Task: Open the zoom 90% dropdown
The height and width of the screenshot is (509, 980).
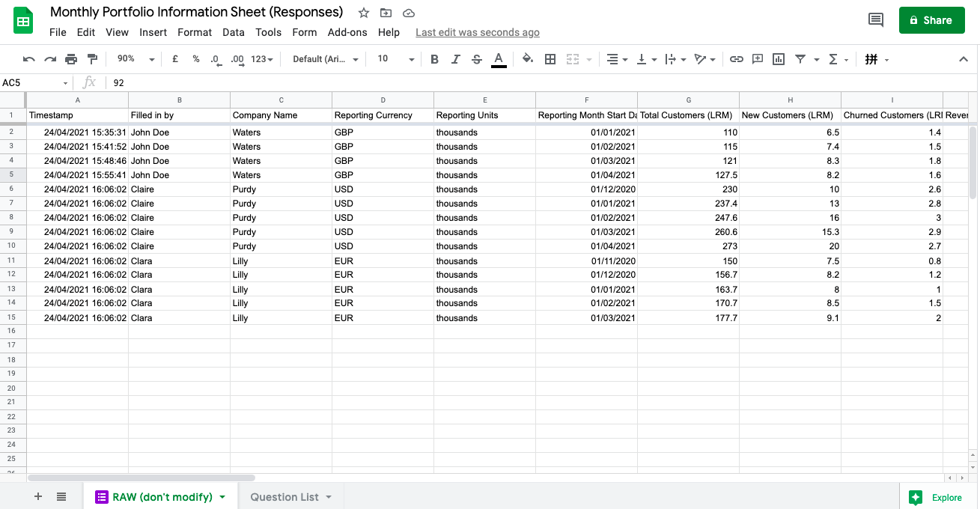Action: [135, 59]
